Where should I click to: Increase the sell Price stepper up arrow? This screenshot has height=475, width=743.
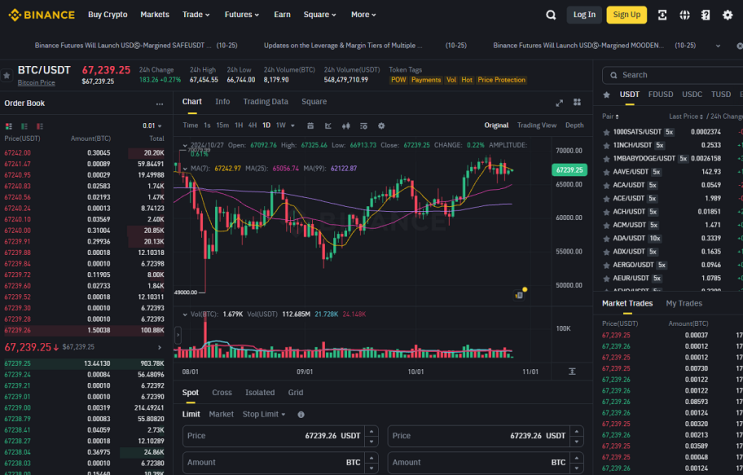pyautogui.click(x=576, y=431)
